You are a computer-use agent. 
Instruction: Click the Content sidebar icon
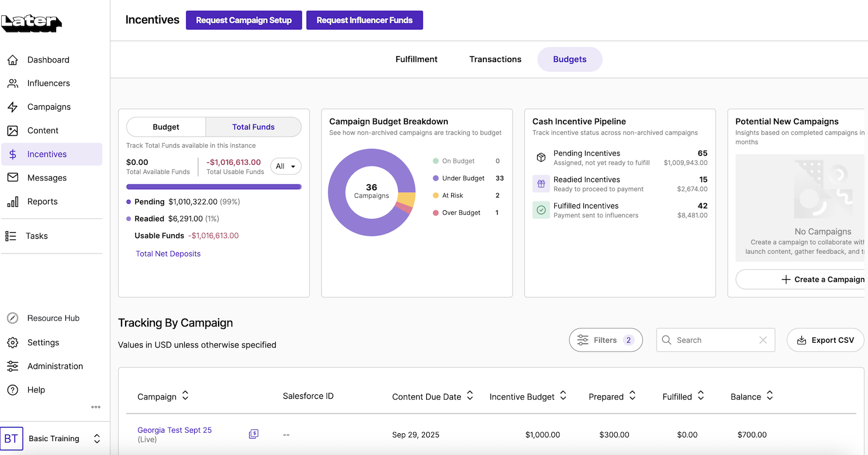(13, 130)
